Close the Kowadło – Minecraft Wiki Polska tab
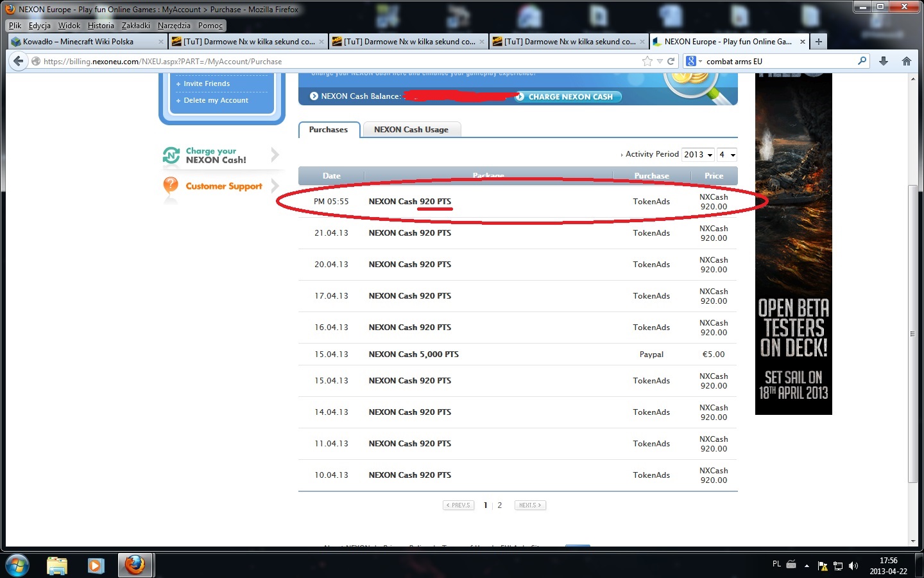Image resolution: width=924 pixels, height=578 pixels. pos(161,42)
